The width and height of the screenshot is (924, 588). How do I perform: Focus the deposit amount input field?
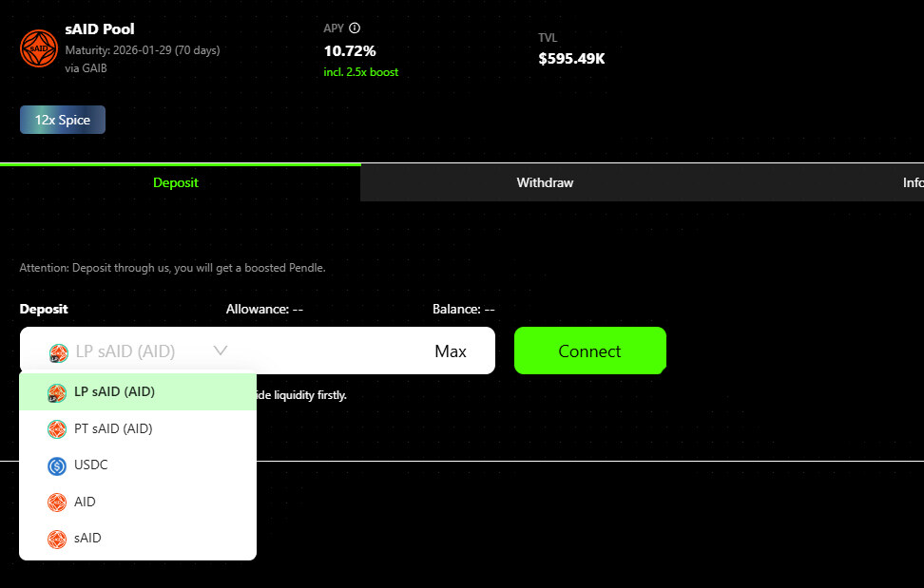pyautogui.click(x=323, y=351)
